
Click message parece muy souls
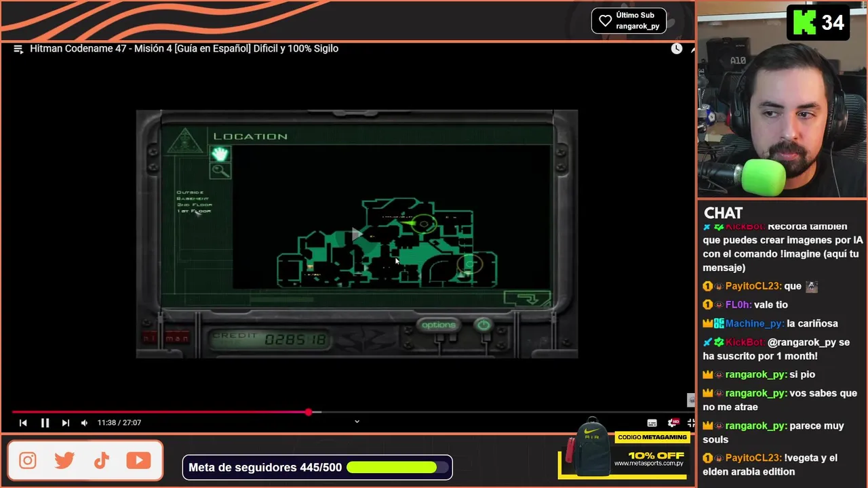[773, 432]
